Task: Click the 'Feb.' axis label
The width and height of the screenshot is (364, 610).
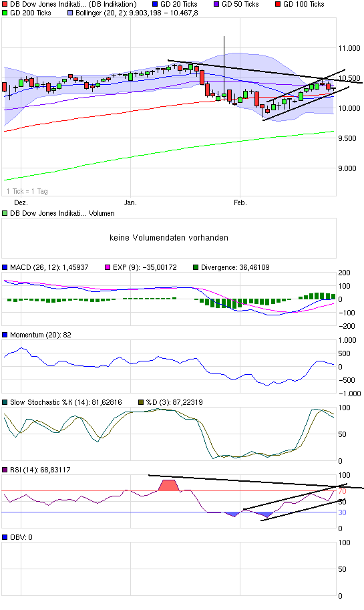Action: pos(240,202)
